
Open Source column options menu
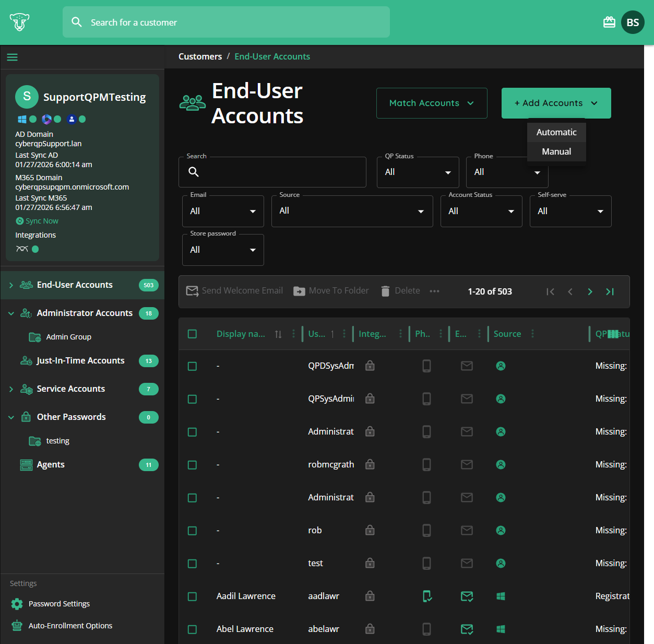(x=532, y=334)
